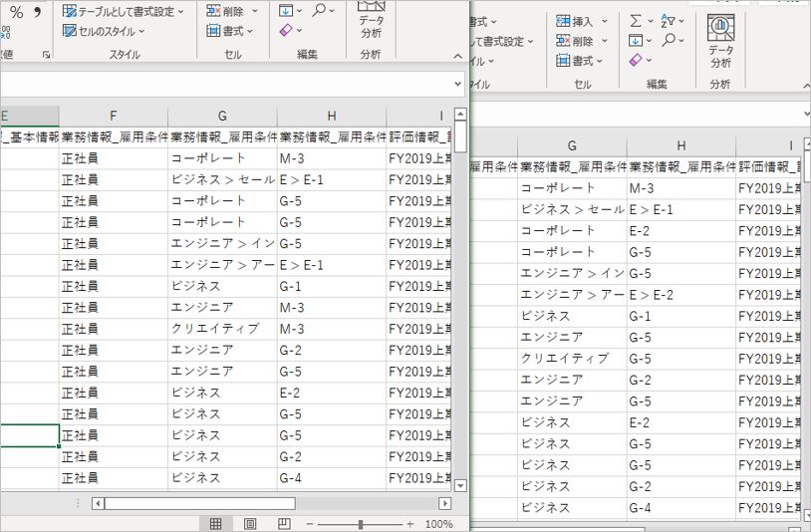This screenshot has width=811, height=532.
Task: Select column F header in left window
Action: (114, 116)
